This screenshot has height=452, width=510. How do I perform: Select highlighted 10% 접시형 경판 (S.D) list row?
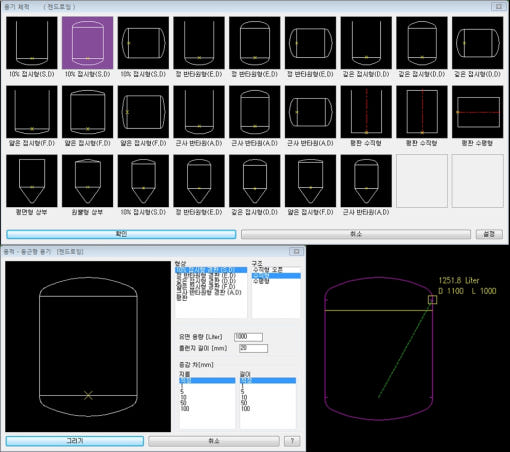(211, 270)
